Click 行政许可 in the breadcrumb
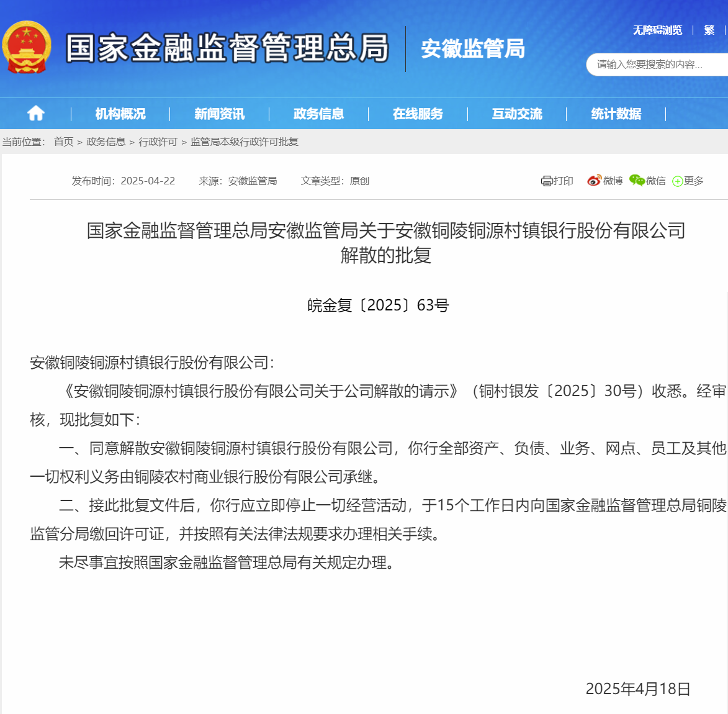 pos(158,142)
